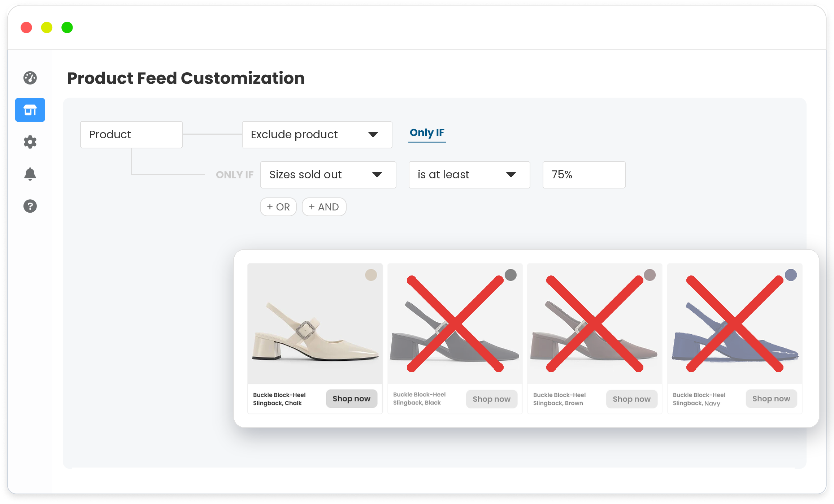This screenshot has width=834, height=504.
Task: Click Shop now for Chalk slingback
Action: tap(352, 399)
